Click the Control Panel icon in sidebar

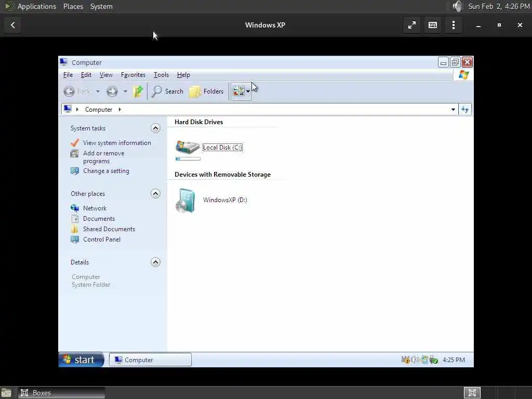[75, 240]
